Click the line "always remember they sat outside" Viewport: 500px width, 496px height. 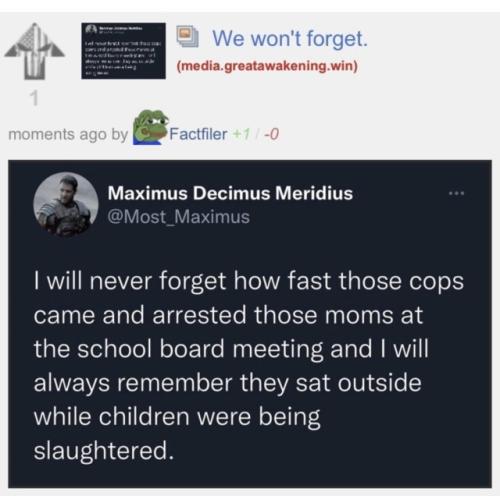coord(228,383)
